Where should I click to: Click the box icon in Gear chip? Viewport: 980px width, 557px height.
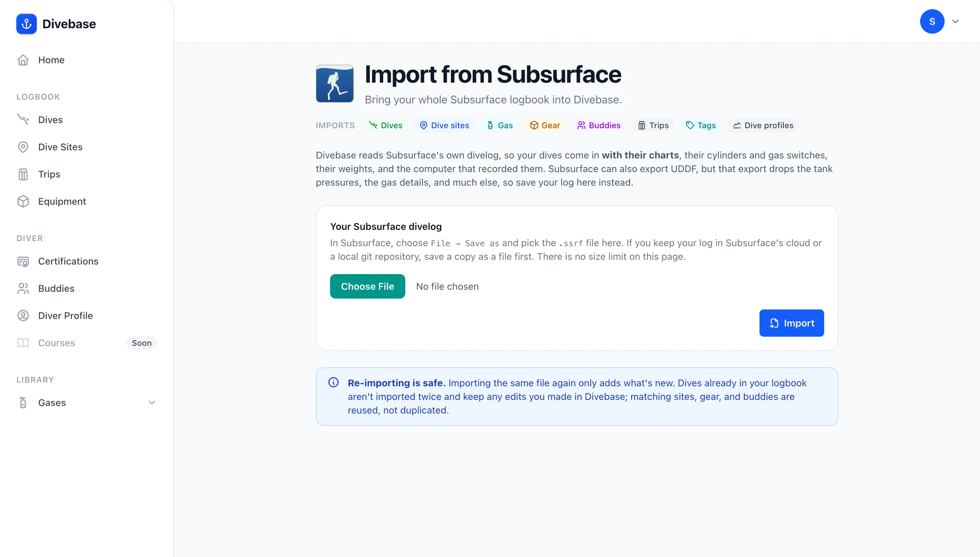[x=534, y=125]
